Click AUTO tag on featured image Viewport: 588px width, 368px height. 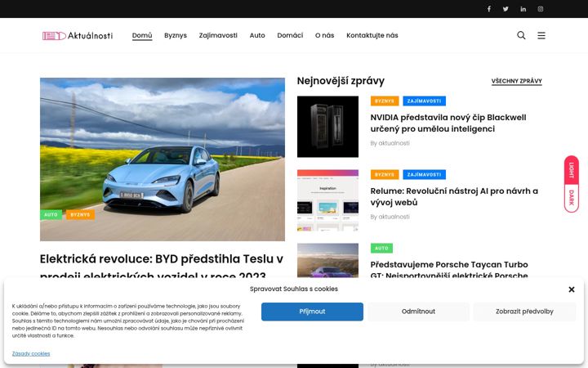pos(51,215)
